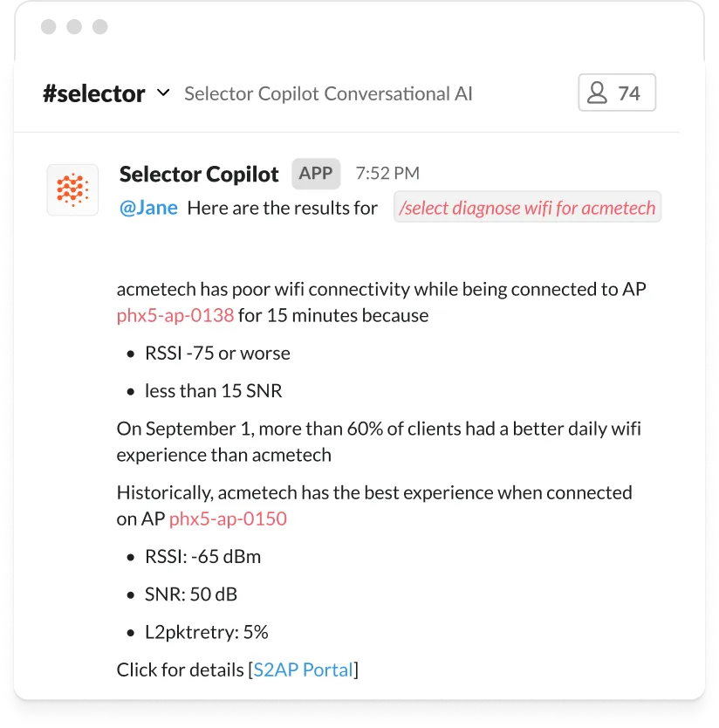The width and height of the screenshot is (719, 728).
Task: Click the 'less than 15 SNR' bullet
Action: click(x=214, y=391)
